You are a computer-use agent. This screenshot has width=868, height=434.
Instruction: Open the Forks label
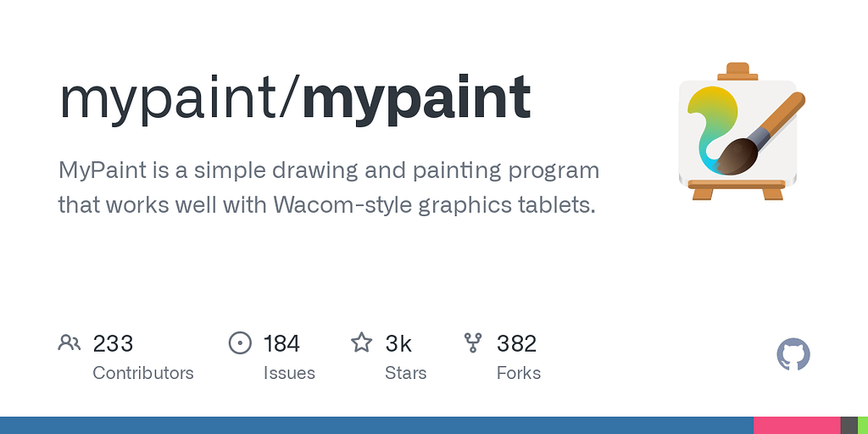(x=519, y=373)
